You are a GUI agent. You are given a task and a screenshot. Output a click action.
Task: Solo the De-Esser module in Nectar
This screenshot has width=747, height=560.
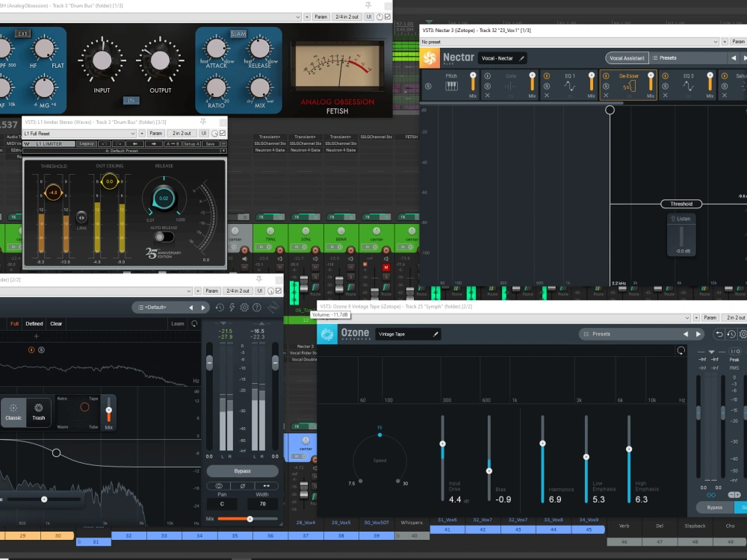pos(606,86)
